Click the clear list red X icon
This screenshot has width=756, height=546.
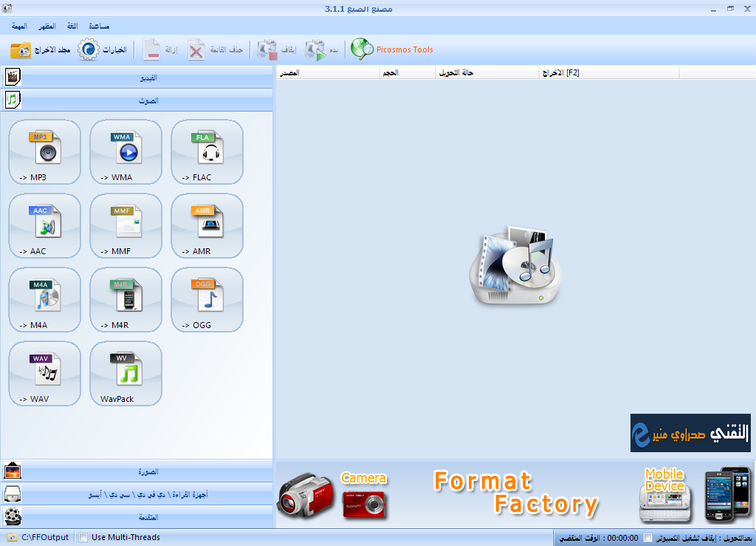tap(196, 50)
